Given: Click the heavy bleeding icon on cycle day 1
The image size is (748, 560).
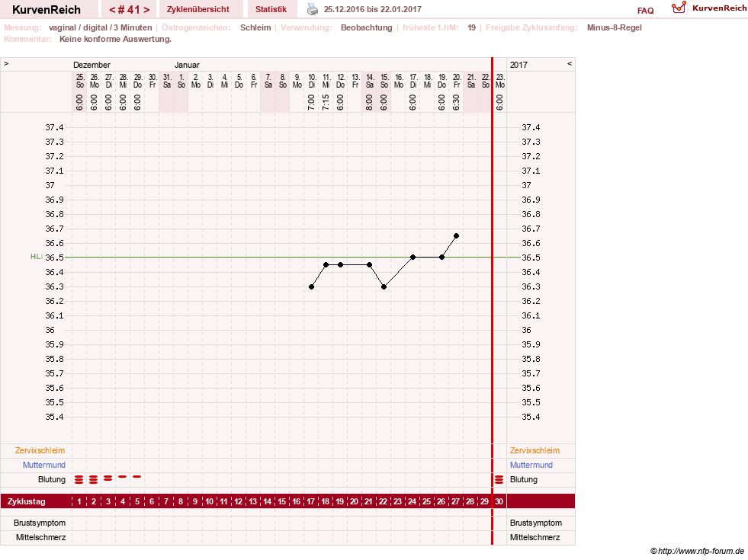Looking at the screenshot, I should coord(79,479).
